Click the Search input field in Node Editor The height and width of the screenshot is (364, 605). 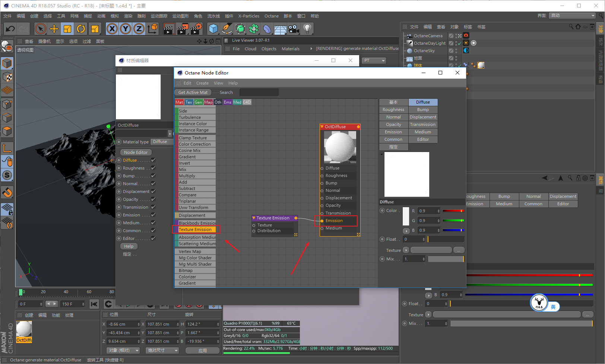tap(259, 92)
